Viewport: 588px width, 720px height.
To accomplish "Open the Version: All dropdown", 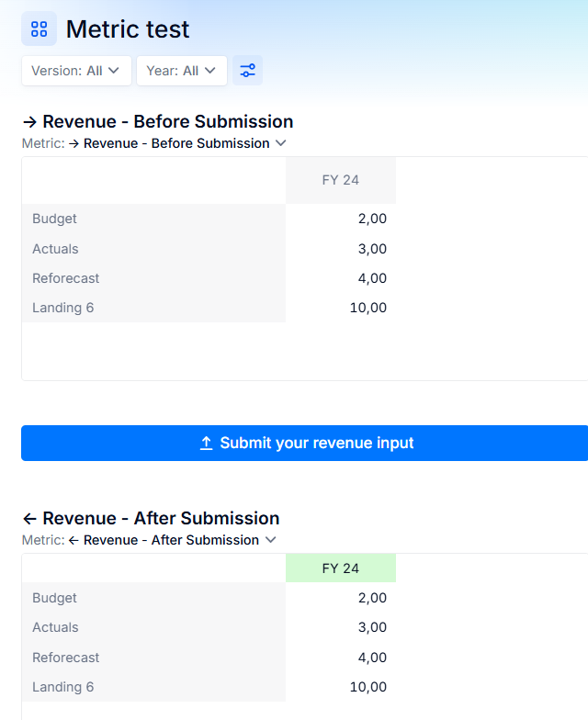I will click(77, 71).
